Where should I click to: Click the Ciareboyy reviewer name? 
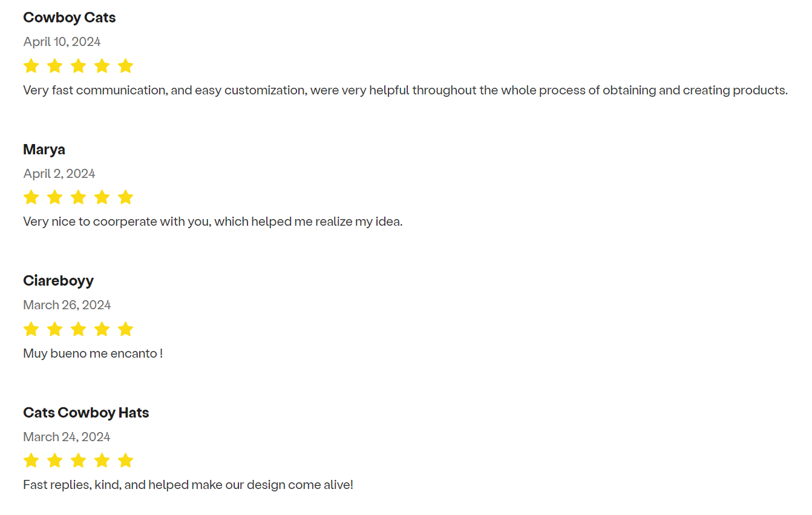tap(59, 281)
